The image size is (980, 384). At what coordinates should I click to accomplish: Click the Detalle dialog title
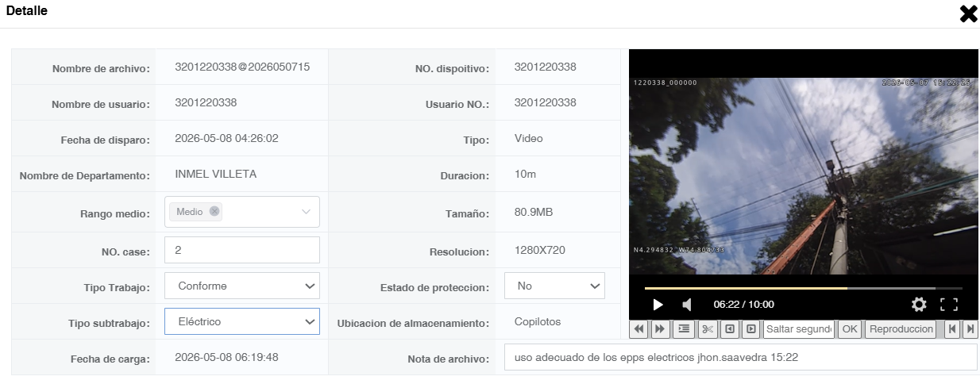(x=27, y=11)
